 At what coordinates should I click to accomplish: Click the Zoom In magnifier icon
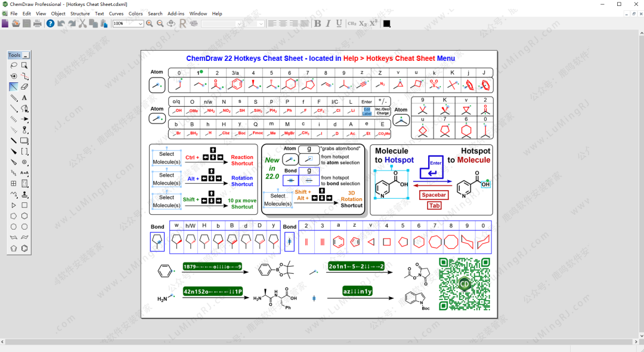(150, 23)
